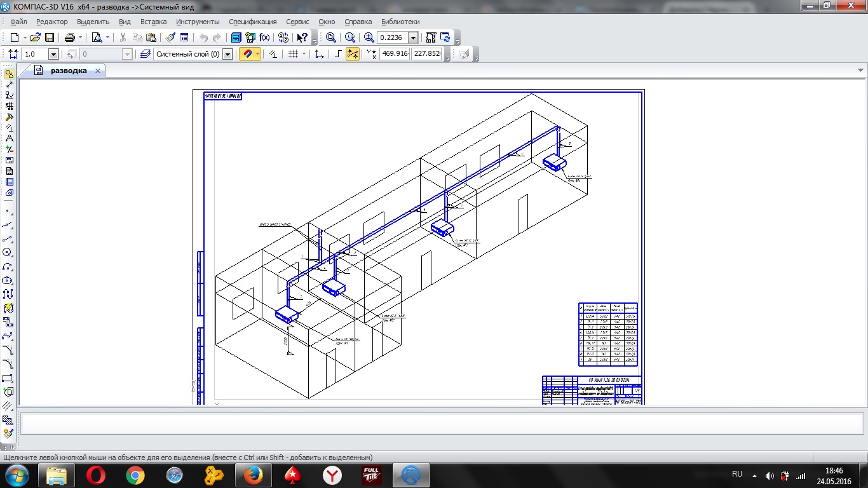The image size is (868, 488).
Task: Create a new document
Action: coord(15,37)
